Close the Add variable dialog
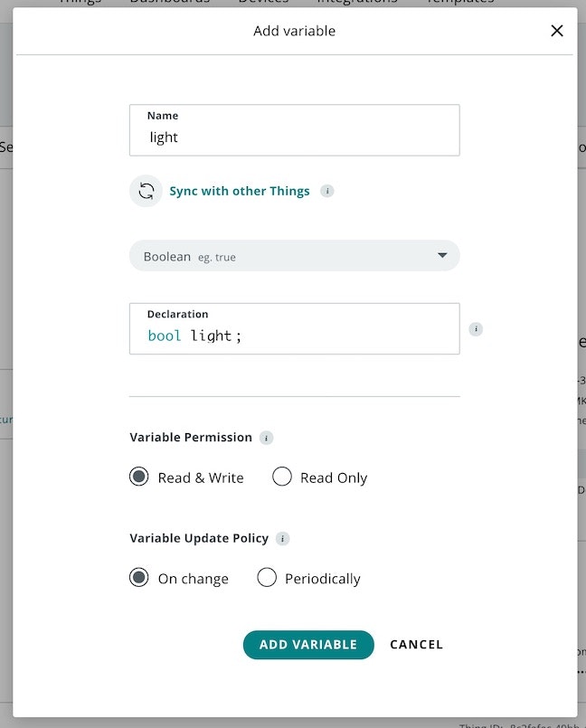This screenshot has height=728, width=586. [557, 31]
